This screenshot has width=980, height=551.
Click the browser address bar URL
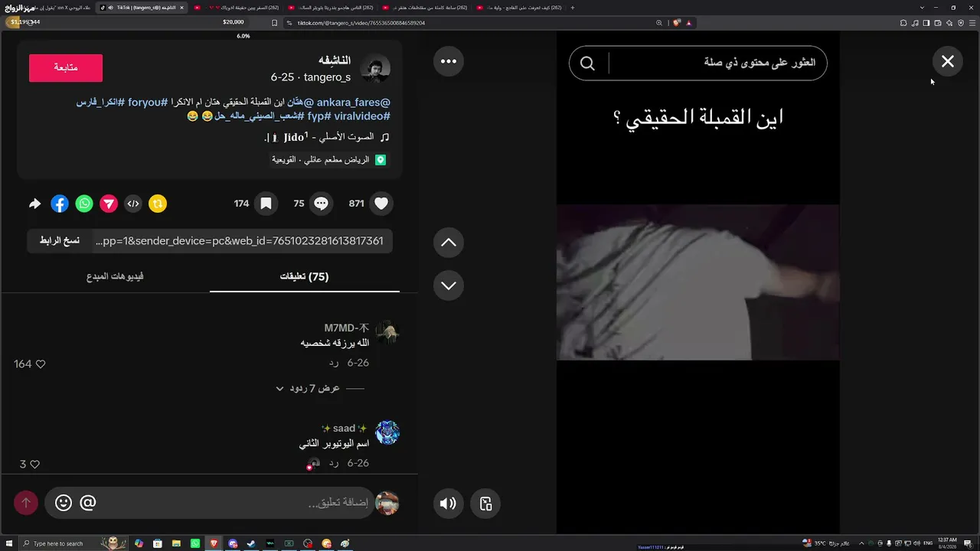pyautogui.click(x=361, y=23)
